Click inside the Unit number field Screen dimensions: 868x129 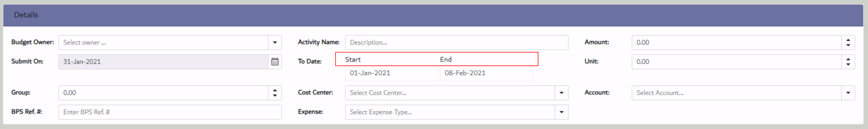tap(736, 62)
